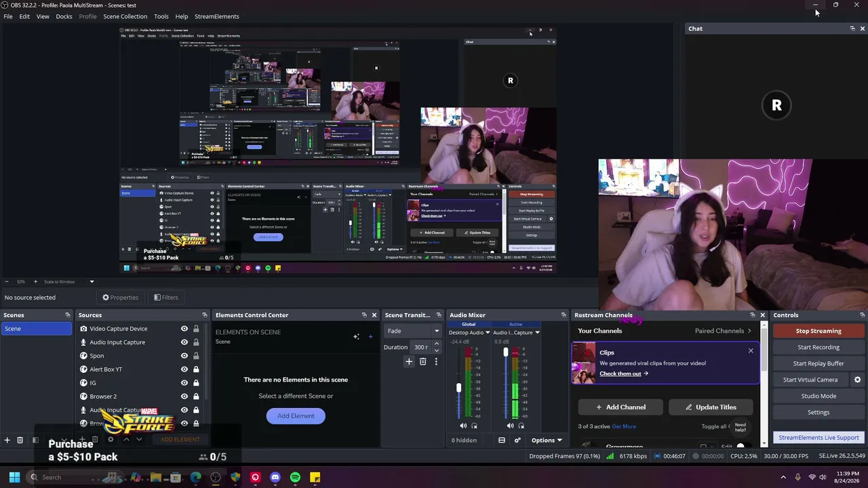The image size is (868, 488).
Task: Hide the Browser 2 source
Action: pos(184,396)
